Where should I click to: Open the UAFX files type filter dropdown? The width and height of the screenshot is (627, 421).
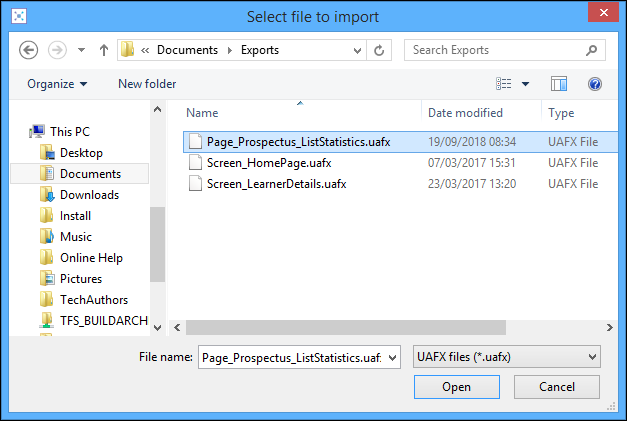pyautogui.click(x=507, y=357)
